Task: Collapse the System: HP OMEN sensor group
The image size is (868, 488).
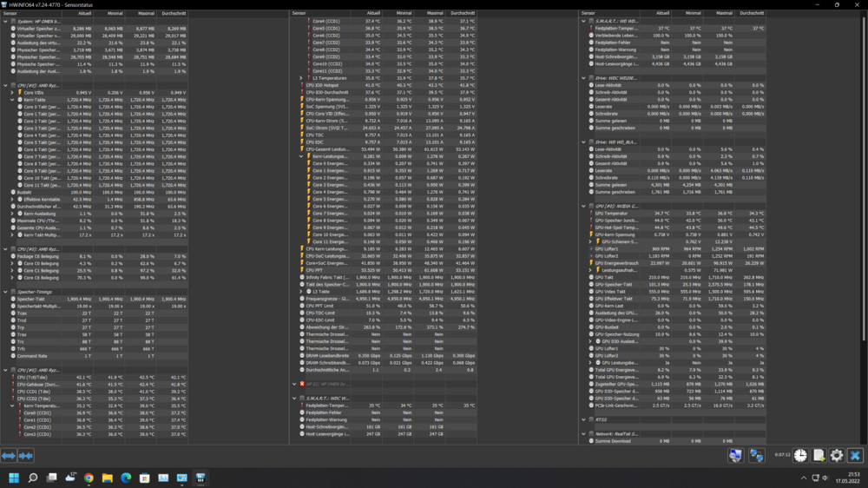Action: coord(6,21)
